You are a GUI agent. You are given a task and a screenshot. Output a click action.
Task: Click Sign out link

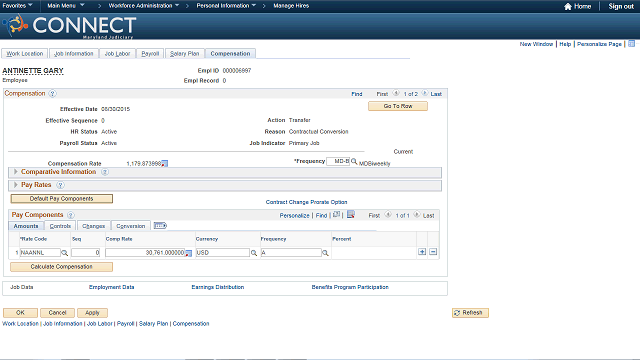coord(621,6)
